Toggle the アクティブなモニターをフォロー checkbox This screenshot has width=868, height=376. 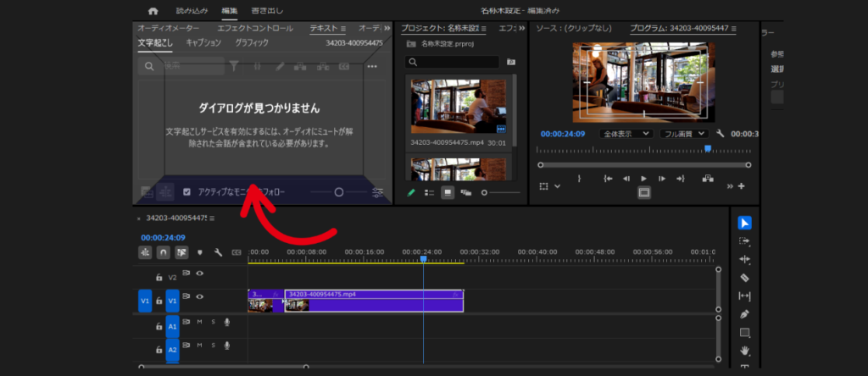(x=187, y=192)
